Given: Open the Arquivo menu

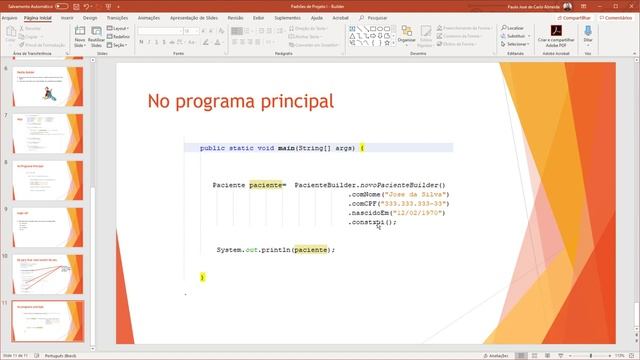Looking at the screenshot, I should [x=9, y=18].
